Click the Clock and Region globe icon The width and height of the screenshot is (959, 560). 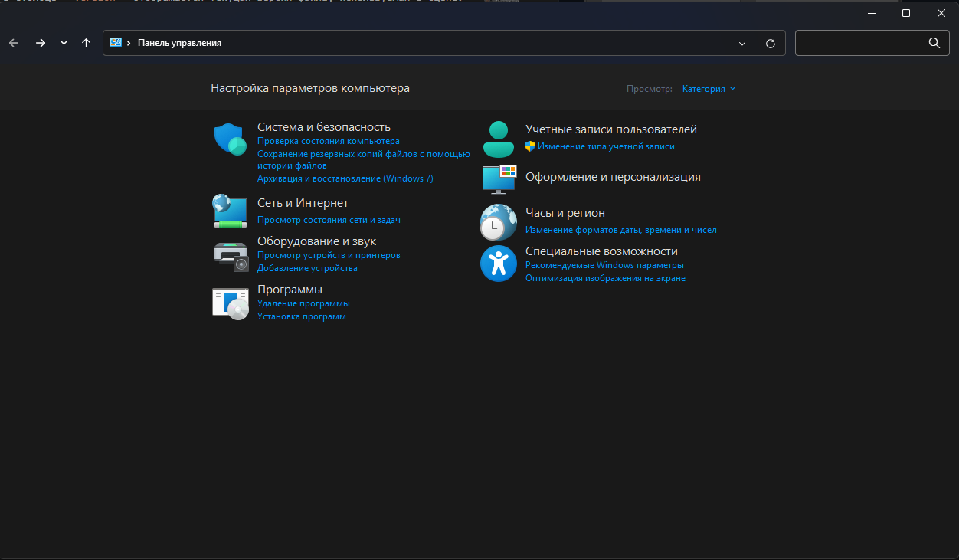point(499,222)
